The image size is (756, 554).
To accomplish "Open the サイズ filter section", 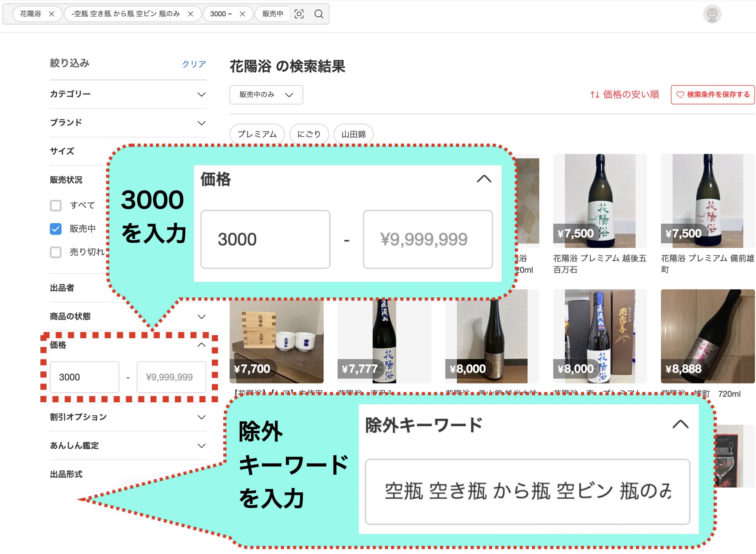I will (62, 151).
